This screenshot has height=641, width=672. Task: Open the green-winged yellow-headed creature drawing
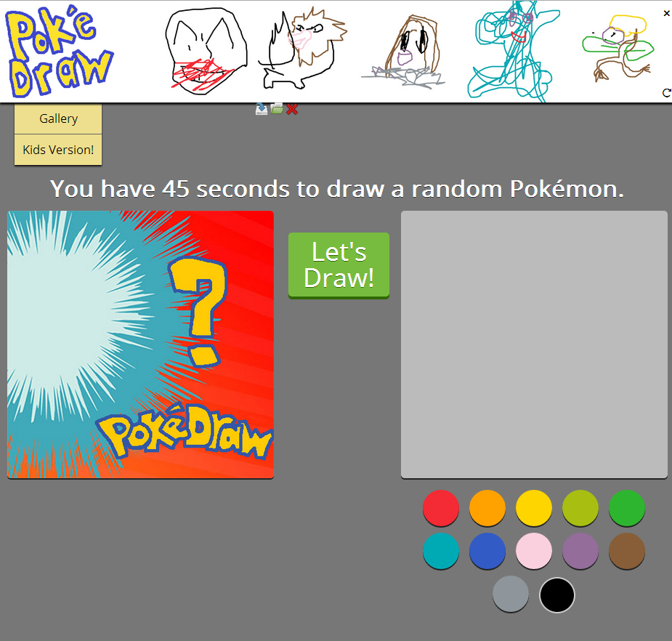pyautogui.click(x=618, y=49)
